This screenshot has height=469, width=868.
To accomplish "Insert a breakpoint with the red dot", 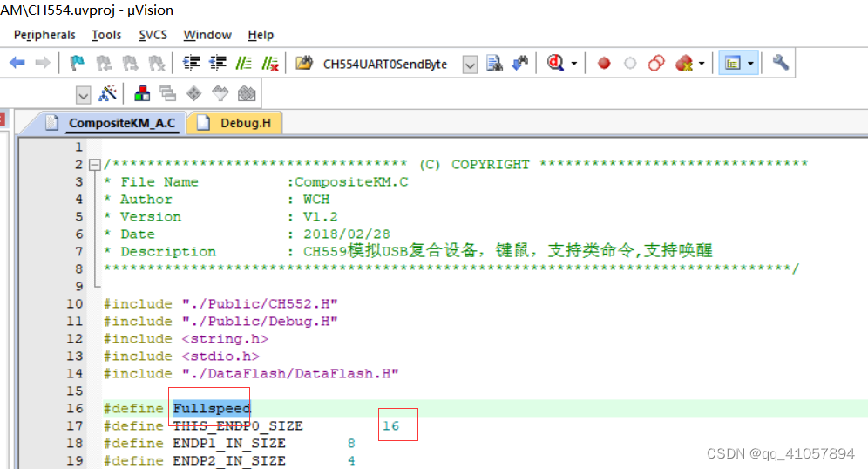I will (x=604, y=63).
